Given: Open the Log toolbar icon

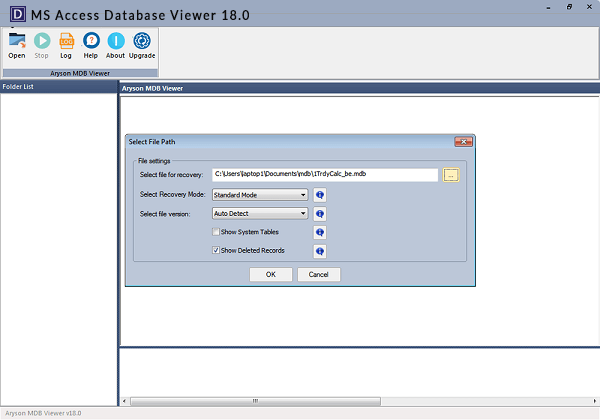Looking at the screenshot, I should pos(66,46).
